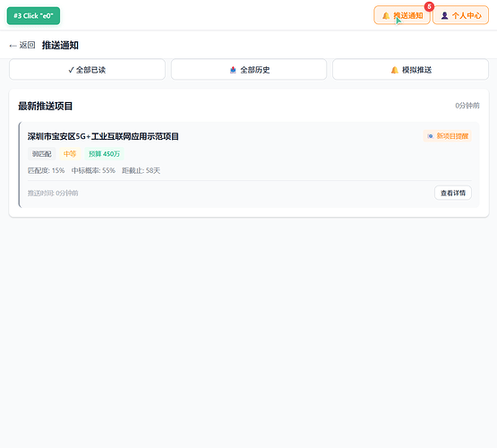Click the bell icon in 模拟推送
The height and width of the screenshot is (448, 497).
395,70
